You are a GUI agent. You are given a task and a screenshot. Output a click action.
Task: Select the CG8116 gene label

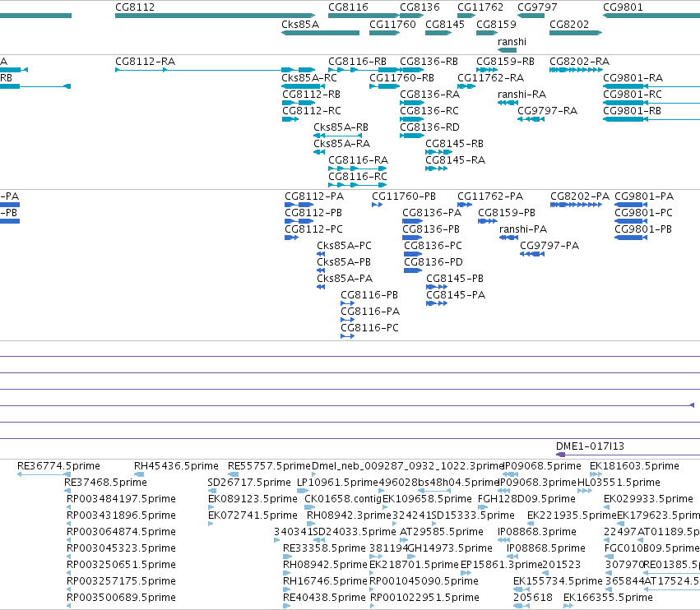348,7
